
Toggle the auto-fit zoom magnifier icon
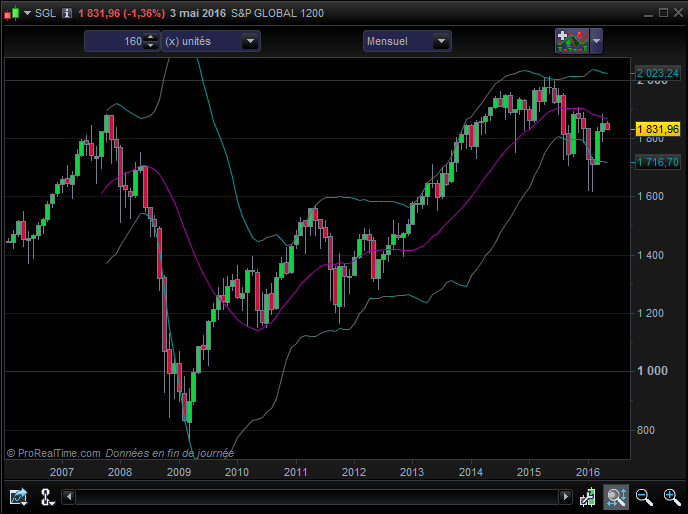[616, 497]
